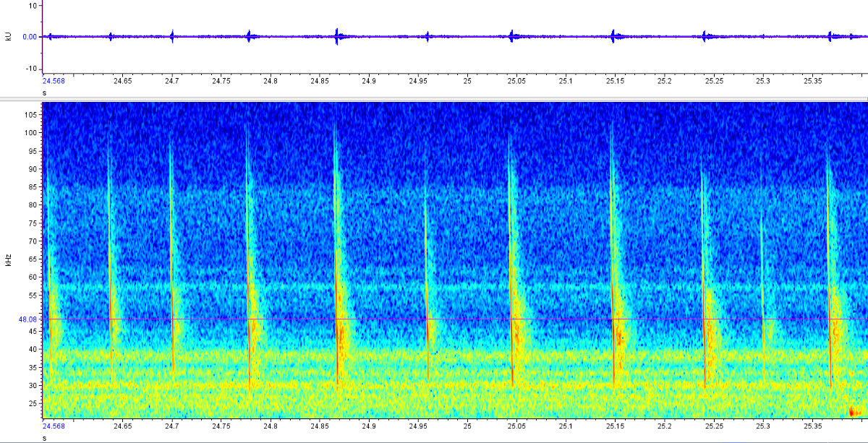Click 25.25 tick on waveform time axis
This screenshot has height=443, width=868.
(714, 81)
